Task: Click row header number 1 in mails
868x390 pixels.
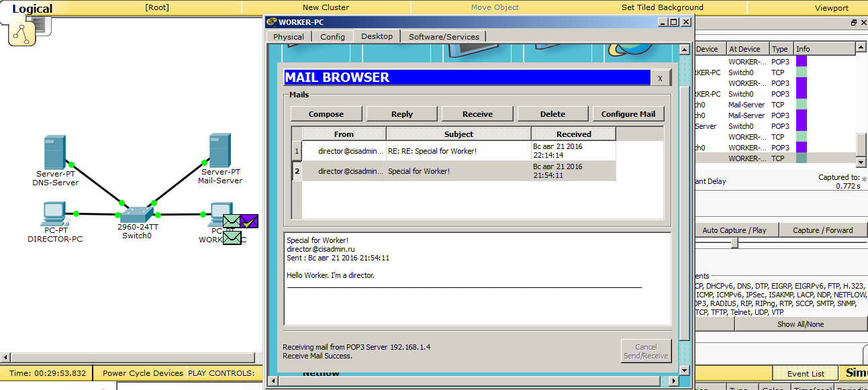Action: click(297, 151)
